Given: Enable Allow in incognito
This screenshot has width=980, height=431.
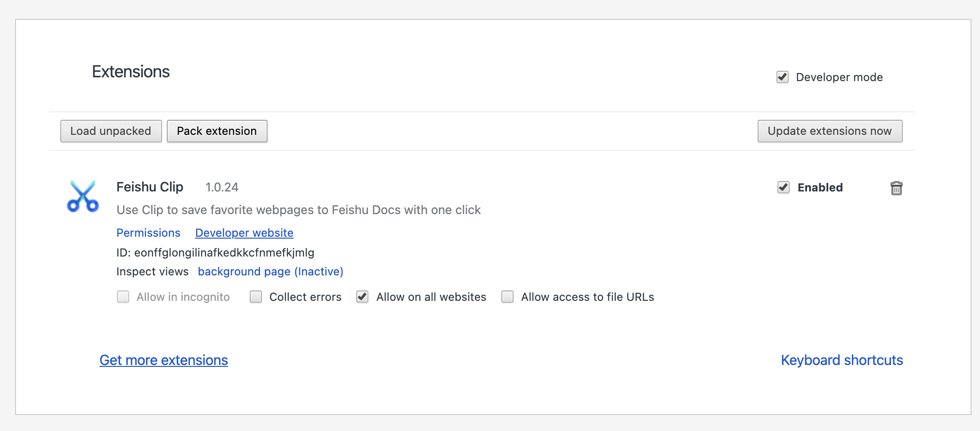Looking at the screenshot, I should 123,297.
